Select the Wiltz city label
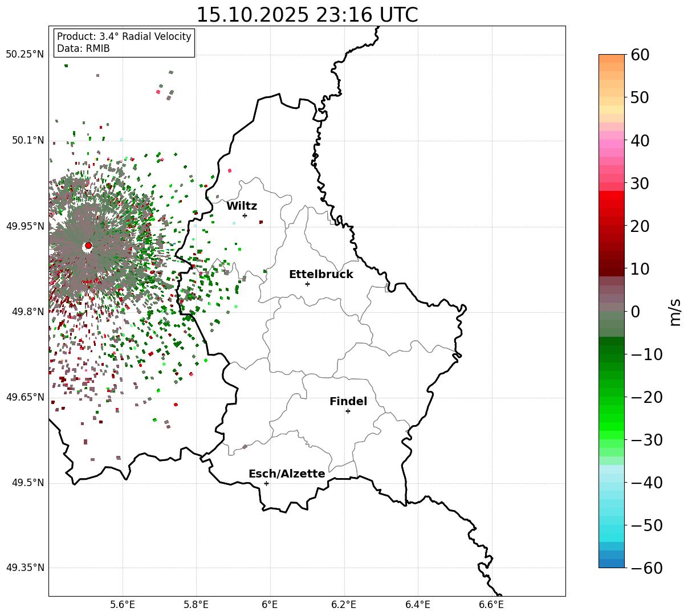Image resolution: width=688 pixels, height=616 pixels. tap(242, 206)
